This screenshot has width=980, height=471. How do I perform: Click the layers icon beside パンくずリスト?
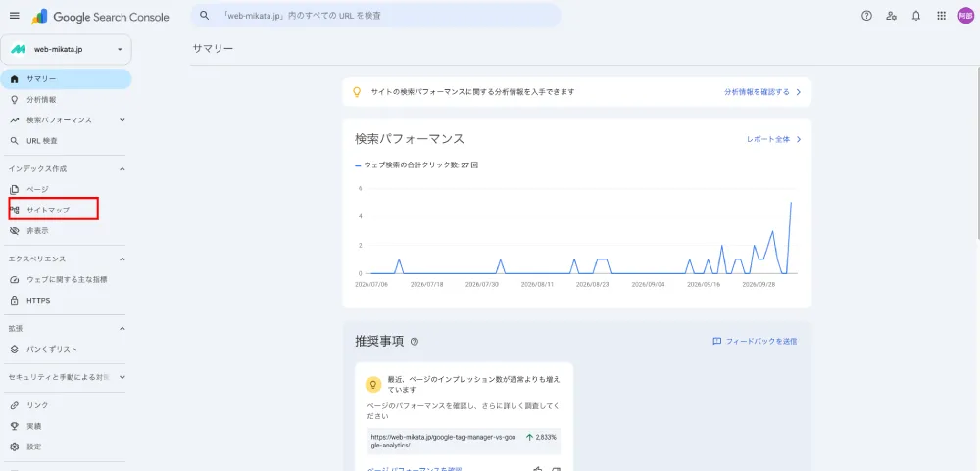[15, 350]
